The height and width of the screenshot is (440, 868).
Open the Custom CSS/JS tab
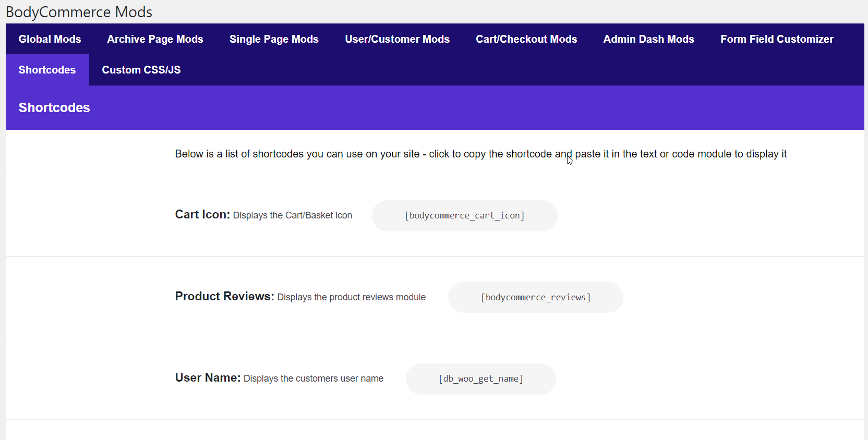pyautogui.click(x=141, y=70)
